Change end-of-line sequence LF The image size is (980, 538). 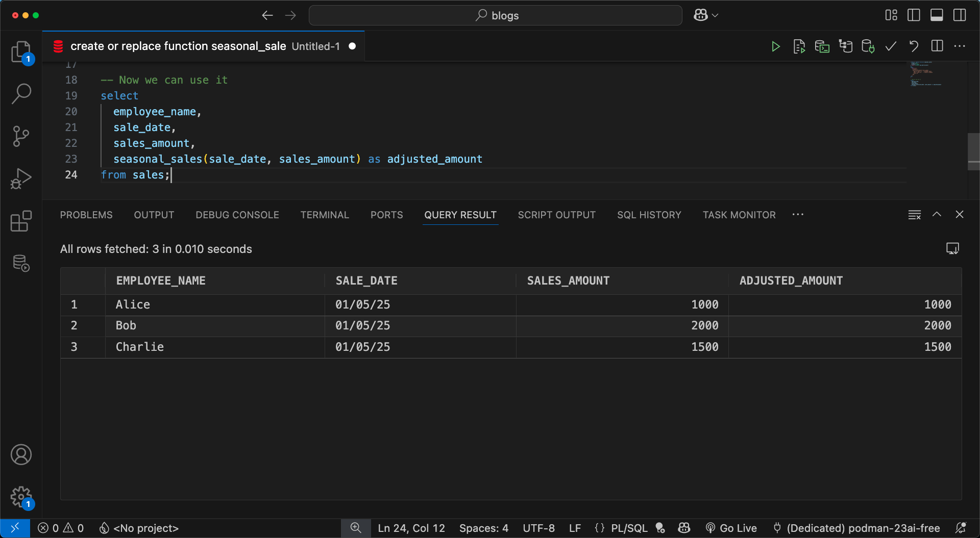575,528
